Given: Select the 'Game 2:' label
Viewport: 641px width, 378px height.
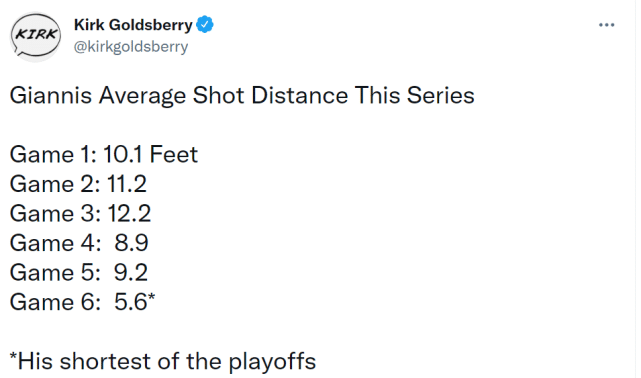Looking at the screenshot, I should tap(55, 184).
